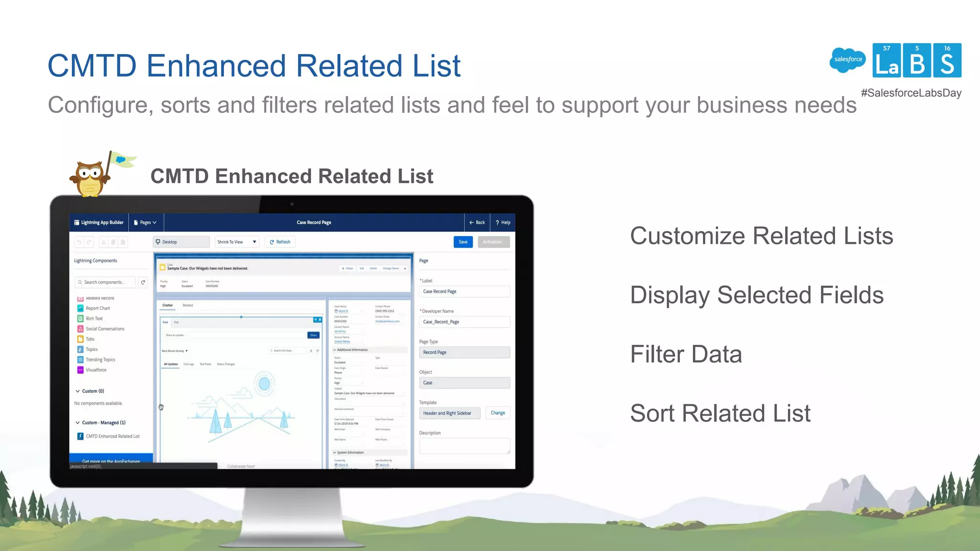Select the Trending Topics component icon
Image resolution: width=980 pixels, height=551 pixels.
tap(80, 360)
